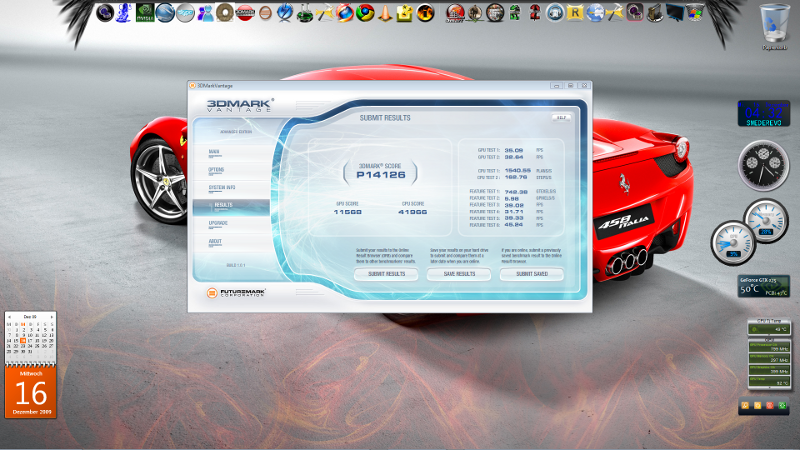Open Windows Live Messenger dock icon
Image resolution: width=800 pixels, height=450 pixels.
(x=206, y=13)
